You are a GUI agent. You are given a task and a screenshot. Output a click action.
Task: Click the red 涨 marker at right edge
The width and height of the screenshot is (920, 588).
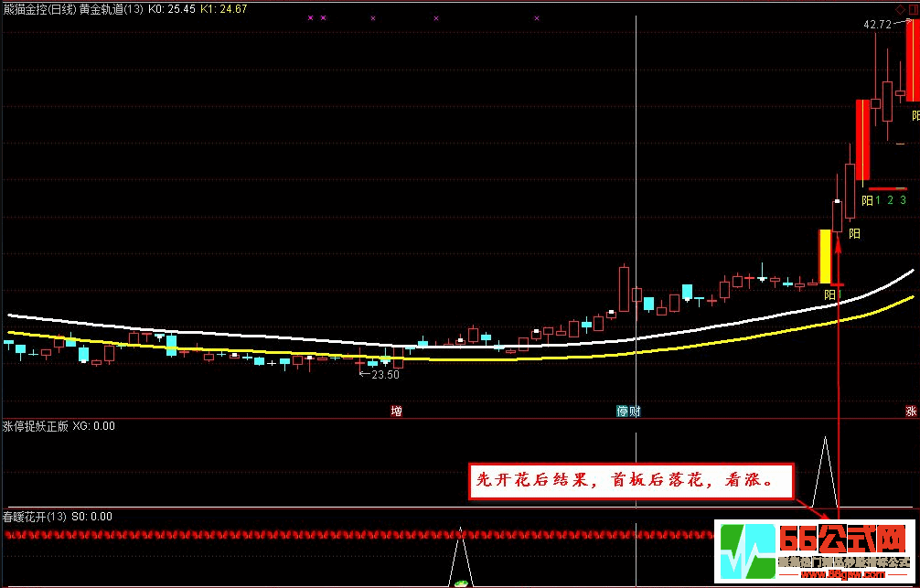911,412
